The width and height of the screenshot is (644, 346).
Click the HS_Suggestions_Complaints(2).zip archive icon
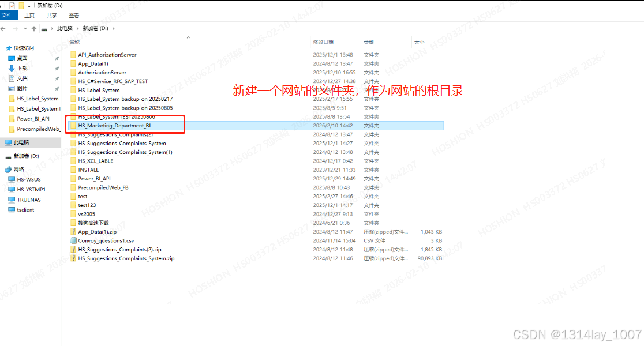coord(73,250)
